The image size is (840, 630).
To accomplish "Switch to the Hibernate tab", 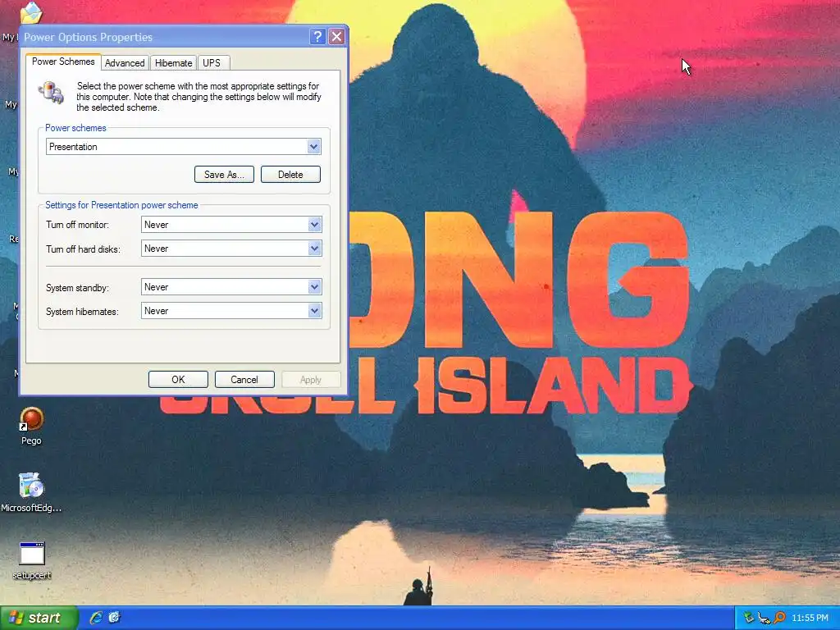I will (174, 62).
